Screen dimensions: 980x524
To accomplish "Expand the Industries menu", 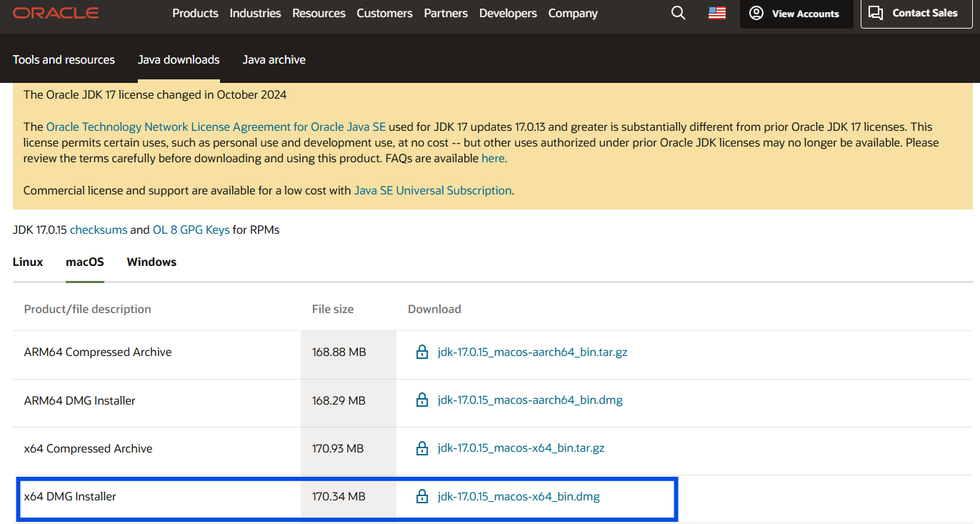I will pyautogui.click(x=255, y=14).
